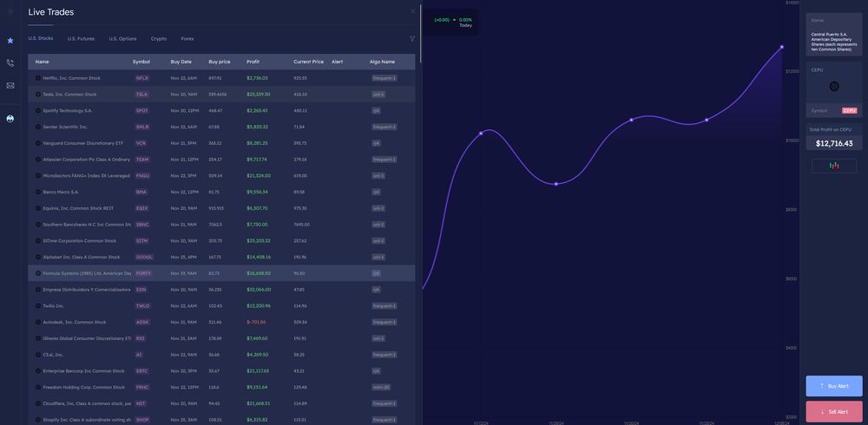Click the Alert column header
This screenshot has width=868, height=425.
point(337,62)
